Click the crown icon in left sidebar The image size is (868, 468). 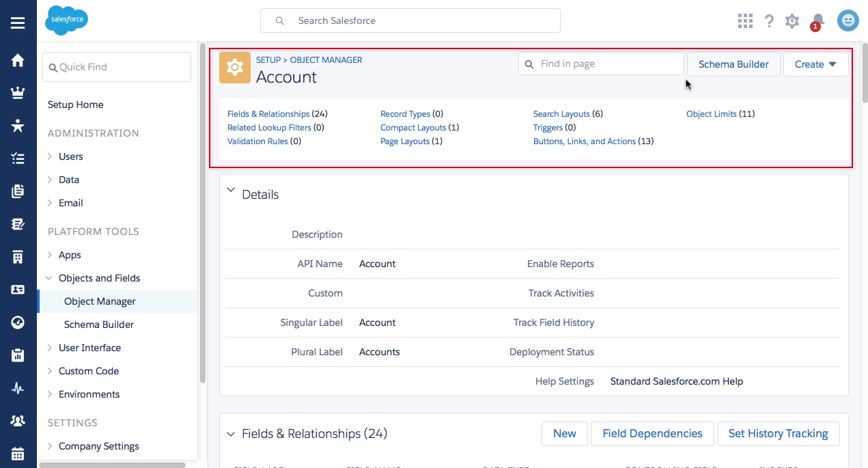pos(18,94)
